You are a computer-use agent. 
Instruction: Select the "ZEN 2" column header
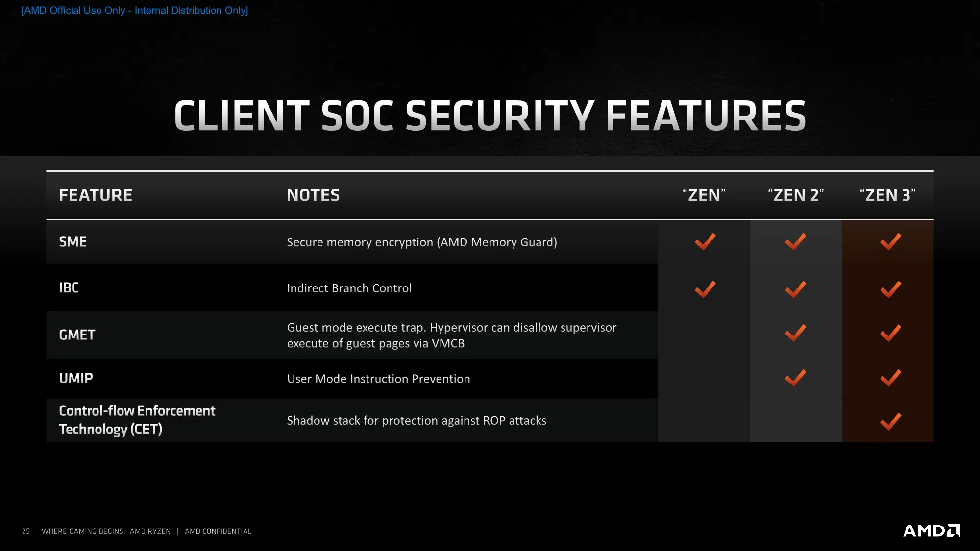pos(796,195)
